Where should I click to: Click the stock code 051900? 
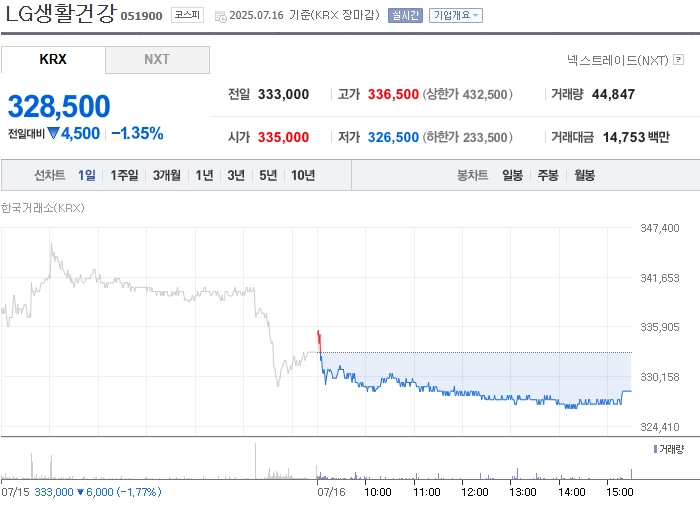[142, 16]
